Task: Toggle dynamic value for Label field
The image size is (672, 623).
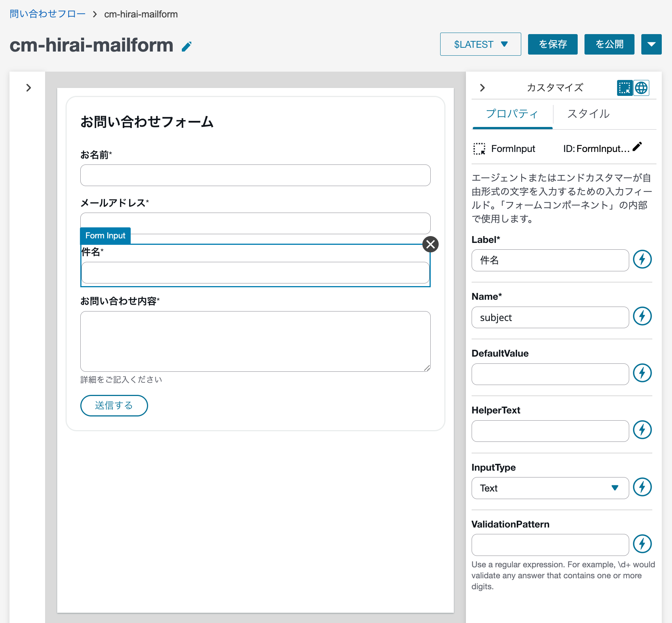Action: click(x=642, y=259)
